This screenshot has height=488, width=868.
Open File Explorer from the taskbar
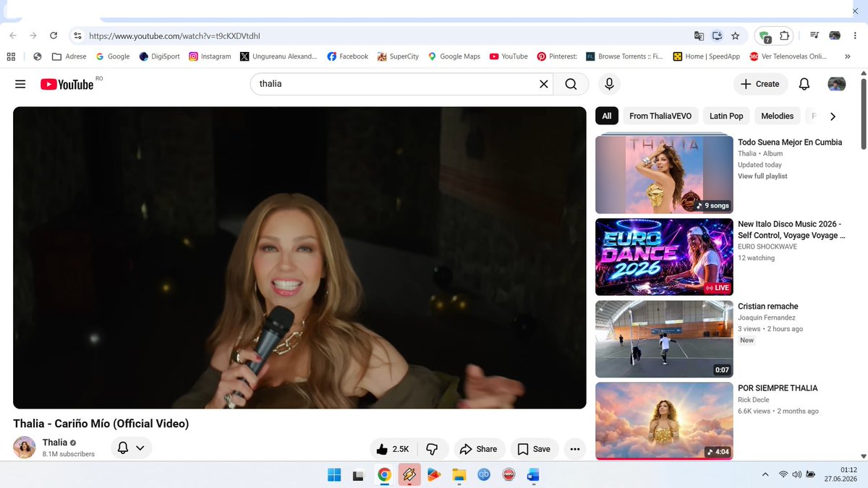coord(458,475)
